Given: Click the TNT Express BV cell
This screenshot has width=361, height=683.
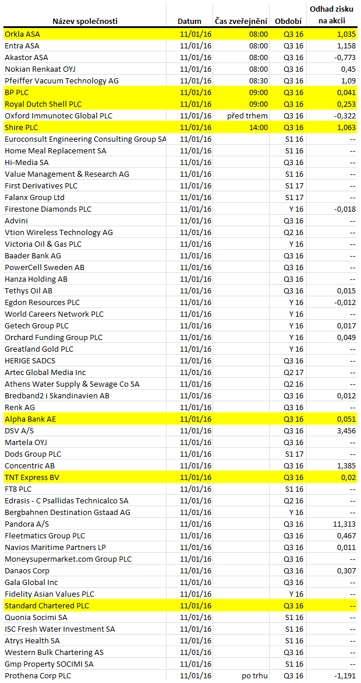Looking at the screenshot, I should [85, 477].
